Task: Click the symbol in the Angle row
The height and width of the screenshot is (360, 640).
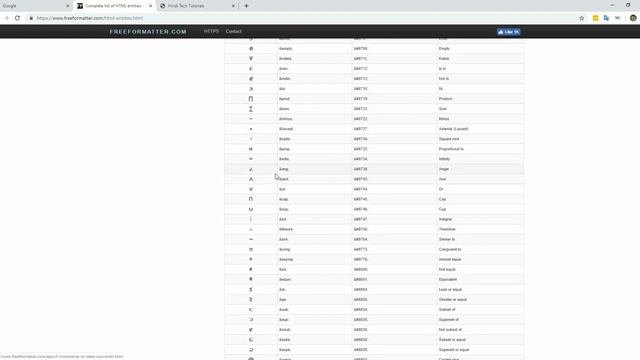Action: point(251,169)
